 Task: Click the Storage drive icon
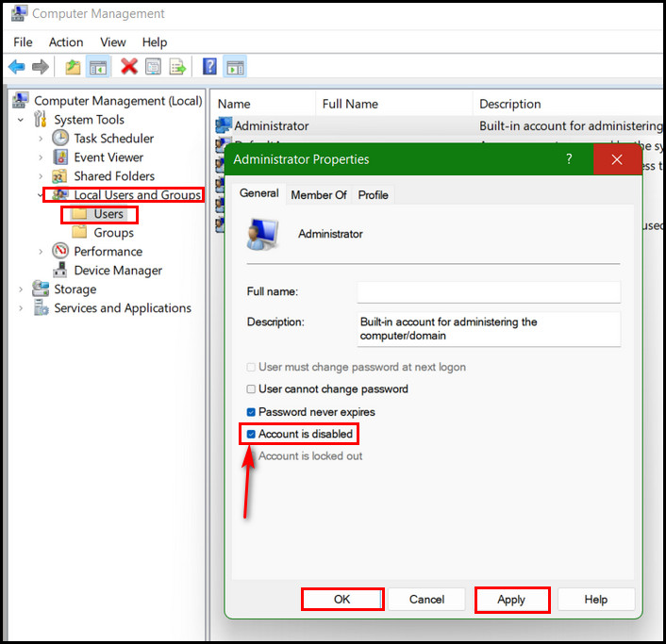41,289
